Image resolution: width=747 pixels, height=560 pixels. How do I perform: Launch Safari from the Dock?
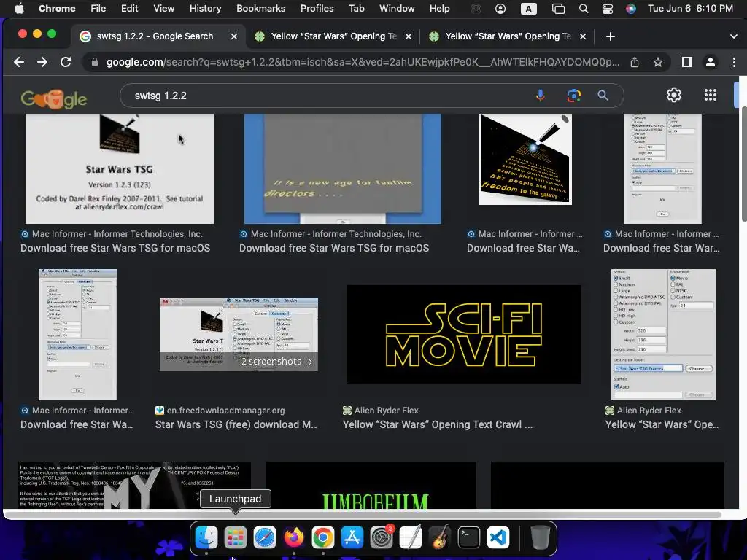264,537
